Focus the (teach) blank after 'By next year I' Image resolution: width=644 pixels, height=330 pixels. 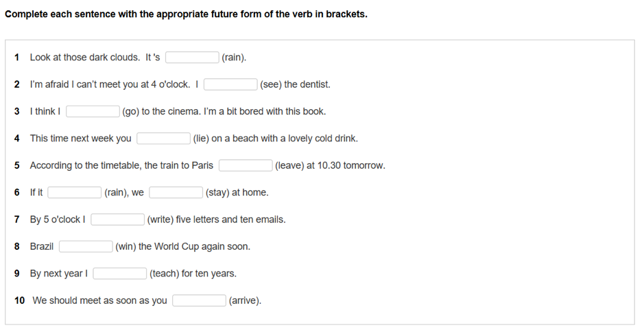(x=119, y=274)
